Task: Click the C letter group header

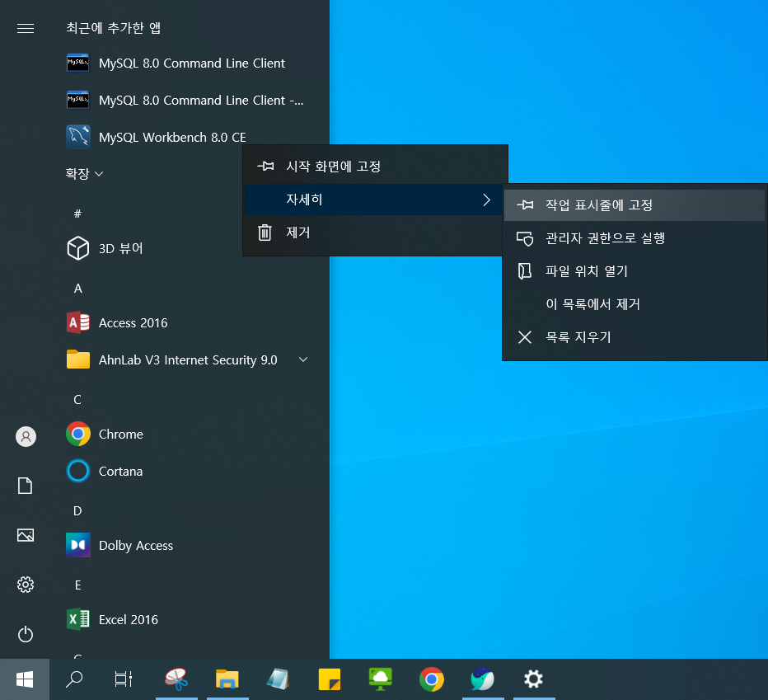Action: click(77, 400)
